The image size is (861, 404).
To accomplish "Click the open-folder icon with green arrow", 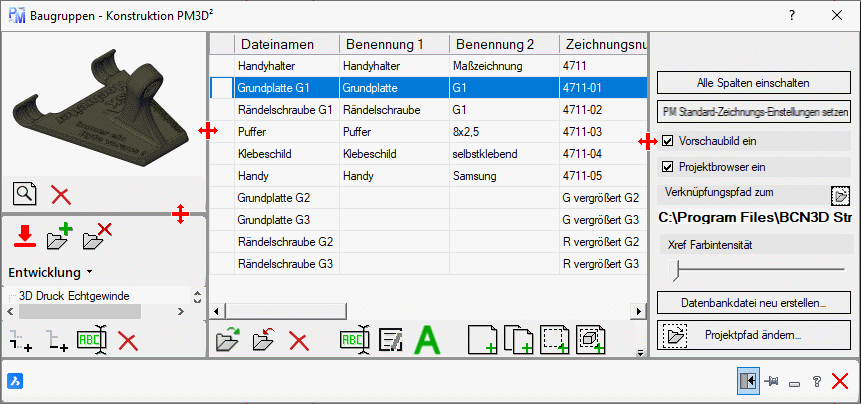I will (229, 339).
